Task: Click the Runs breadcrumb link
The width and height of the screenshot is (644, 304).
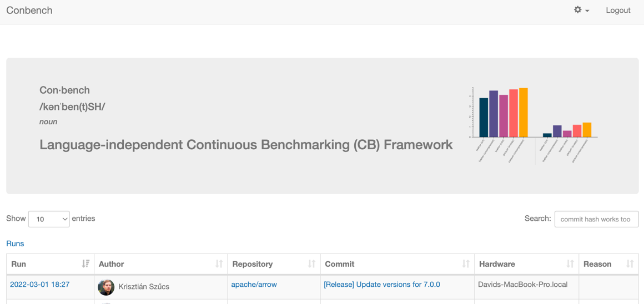Action: [x=15, y=244]
